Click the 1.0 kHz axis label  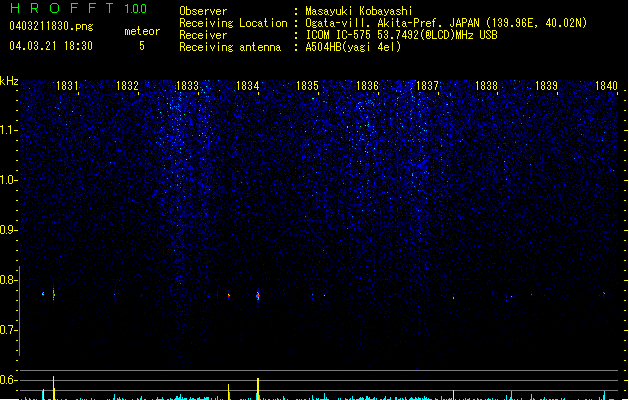[8, 180]
